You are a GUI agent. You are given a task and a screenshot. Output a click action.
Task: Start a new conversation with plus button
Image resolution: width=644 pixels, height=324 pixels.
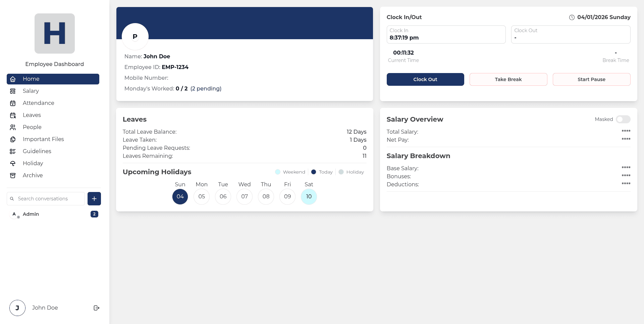94,199
